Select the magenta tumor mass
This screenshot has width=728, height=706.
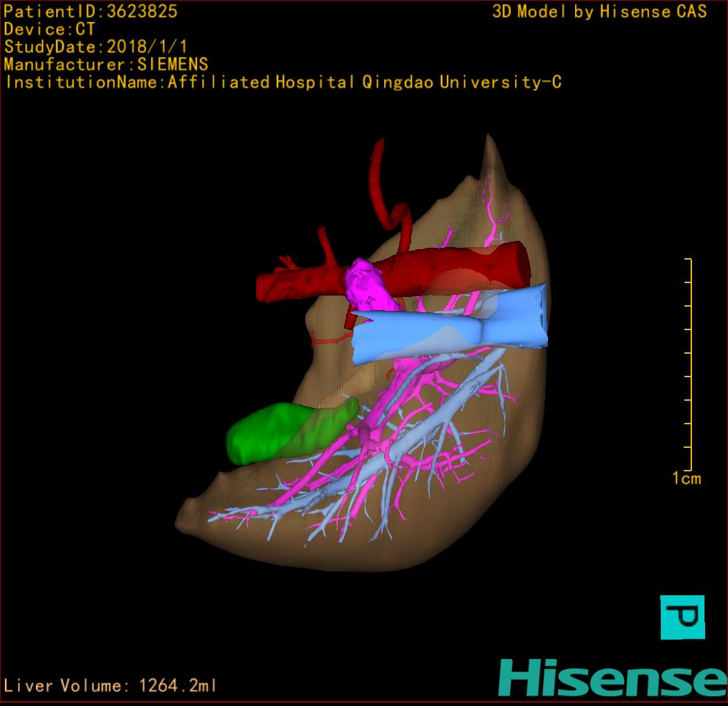point(368,284)
